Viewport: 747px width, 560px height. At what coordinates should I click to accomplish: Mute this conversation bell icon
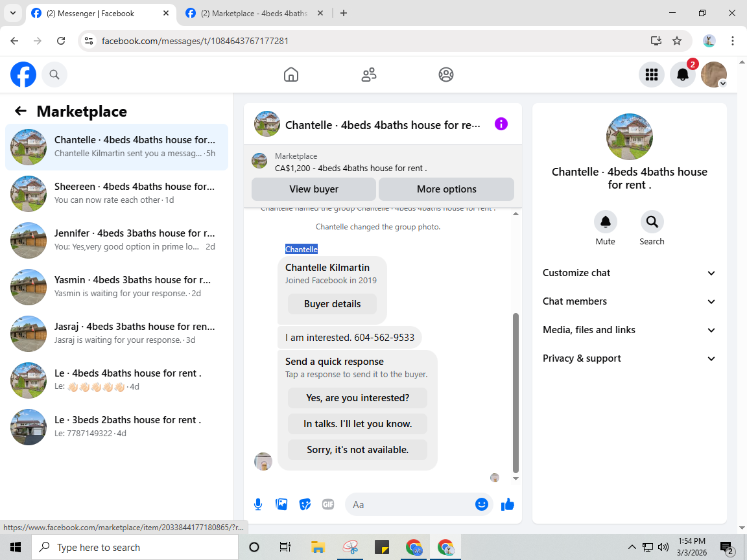(x=606, y=222)
